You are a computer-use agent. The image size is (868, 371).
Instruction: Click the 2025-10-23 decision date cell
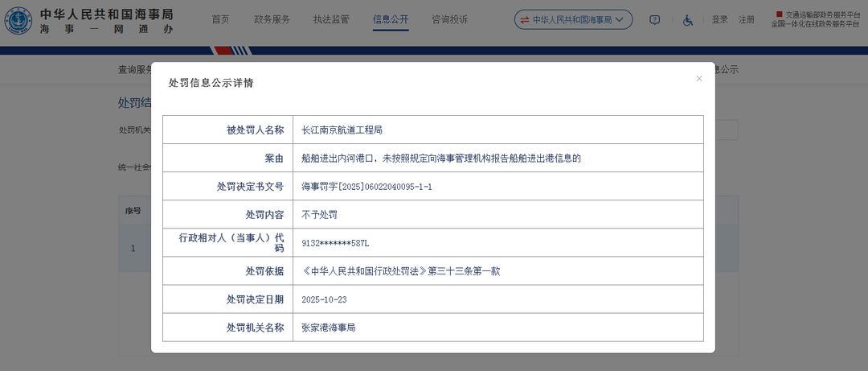324,299
